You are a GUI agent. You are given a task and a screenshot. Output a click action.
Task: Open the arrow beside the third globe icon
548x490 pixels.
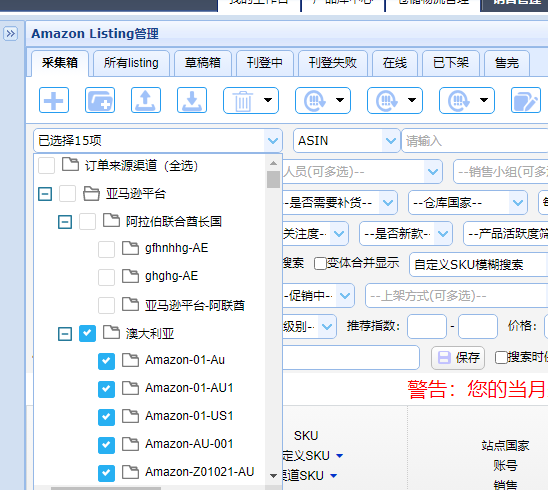[x=484, y=100]
